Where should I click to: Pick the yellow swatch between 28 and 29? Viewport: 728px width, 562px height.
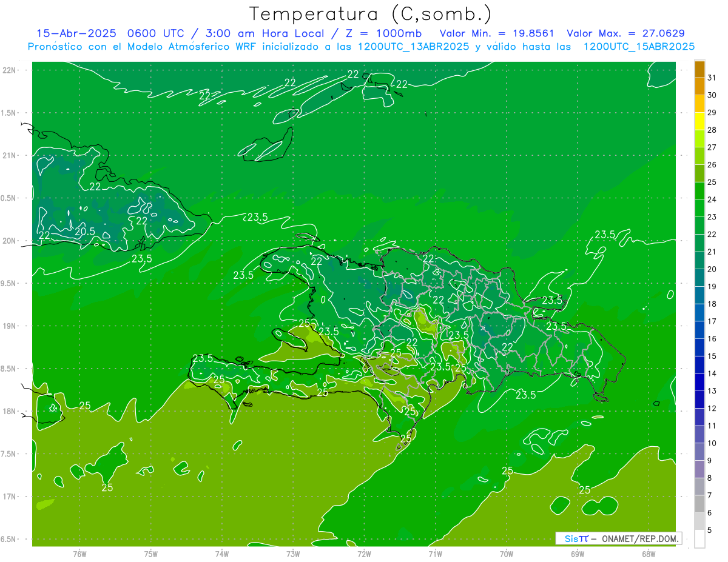pos(699,121)
